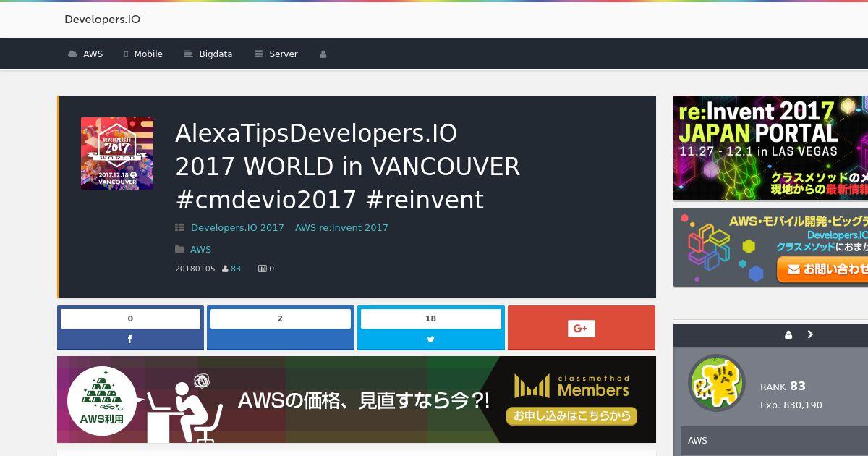Open the Developers.IO 2017 series link
Screen dimensions: 868x456
(237, 227)
